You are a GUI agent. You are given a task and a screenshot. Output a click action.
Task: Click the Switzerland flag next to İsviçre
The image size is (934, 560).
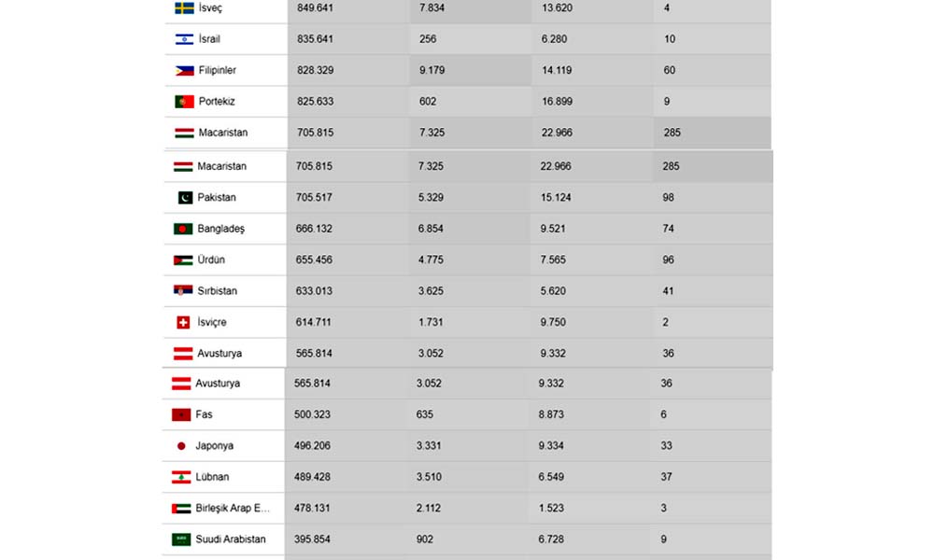coord(183,323)
